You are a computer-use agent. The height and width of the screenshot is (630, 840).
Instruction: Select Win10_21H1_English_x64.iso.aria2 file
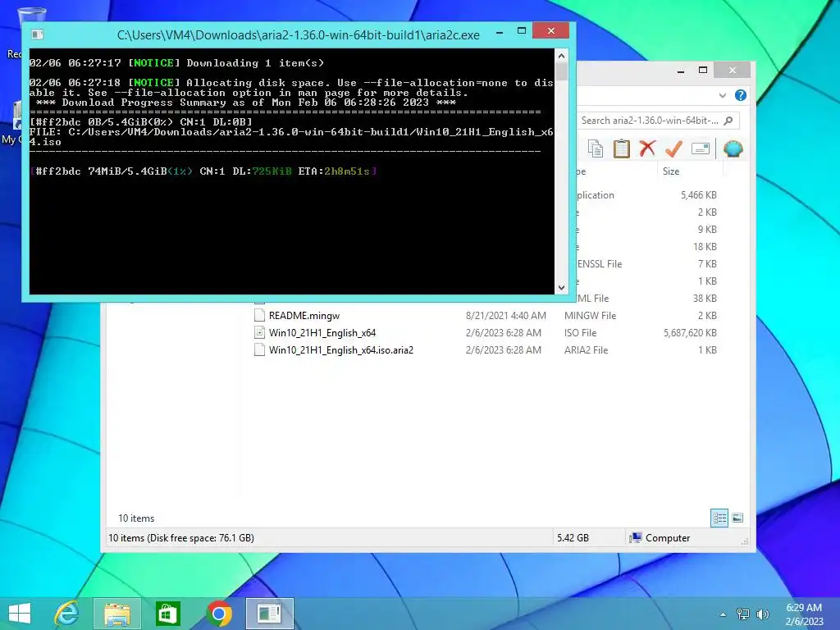[340, 349]
